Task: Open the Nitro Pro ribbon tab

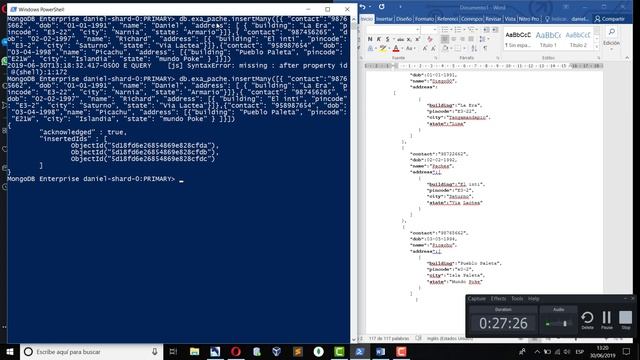Action: [529, 19]
